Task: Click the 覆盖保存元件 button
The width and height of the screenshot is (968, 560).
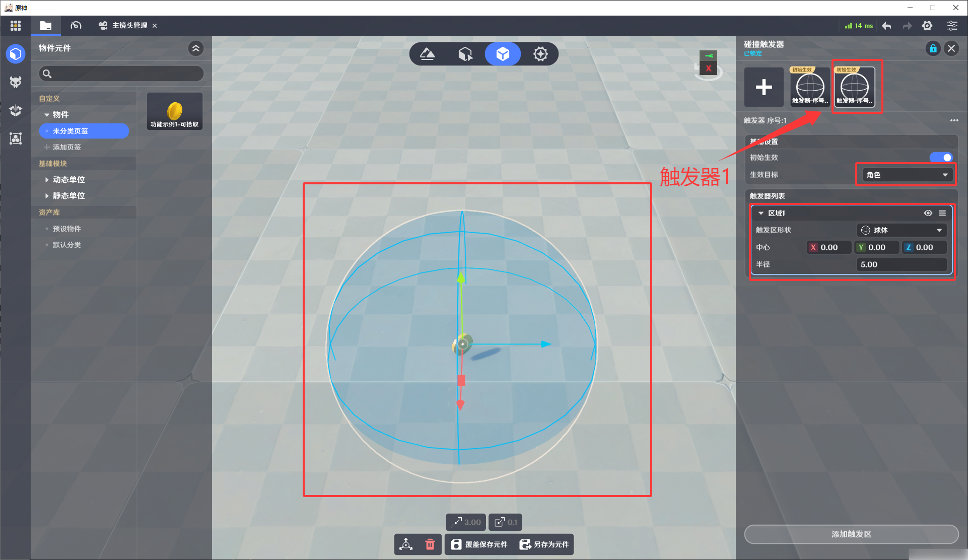Action: (479, 544)
